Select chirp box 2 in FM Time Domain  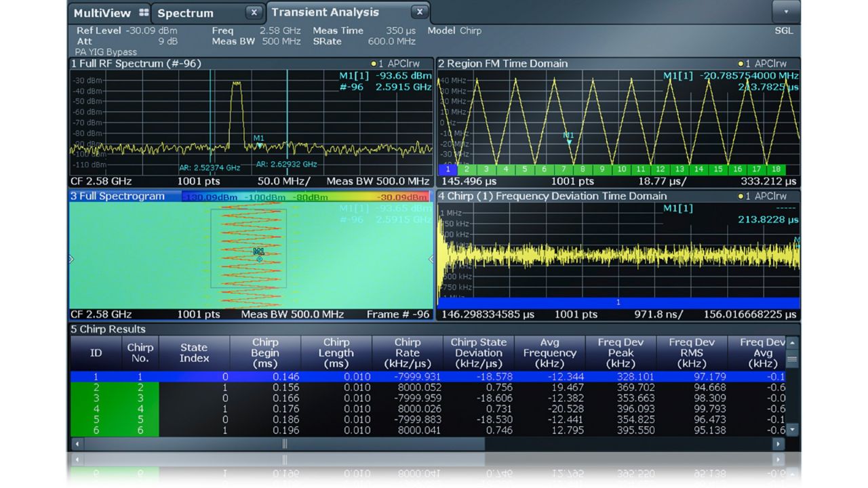point(467,169)
